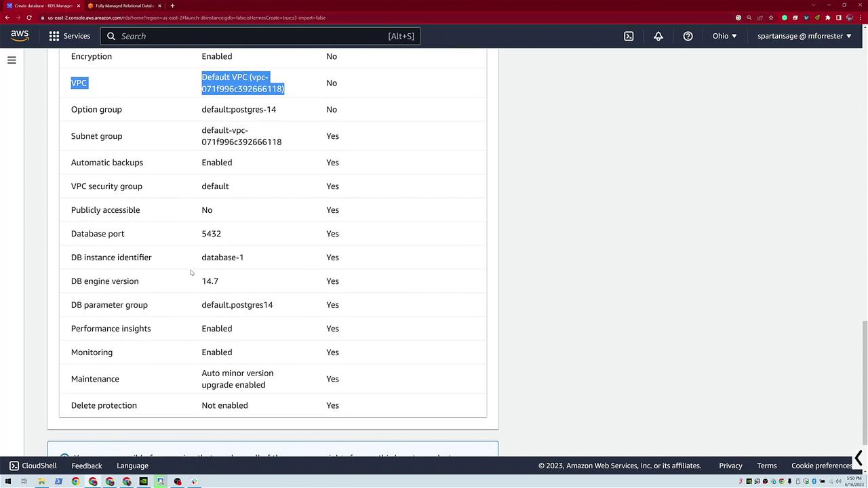
Task: Click the Automatic backups label
Action: pyautogui.click(x=107, y=163)
